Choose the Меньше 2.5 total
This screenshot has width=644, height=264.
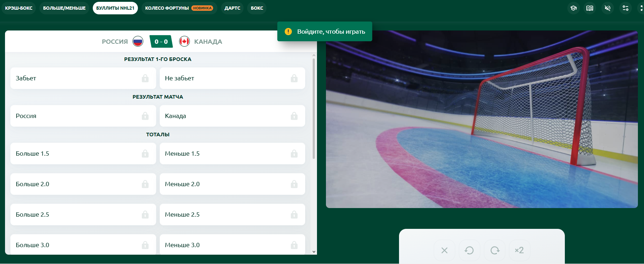tap(232, 214)
